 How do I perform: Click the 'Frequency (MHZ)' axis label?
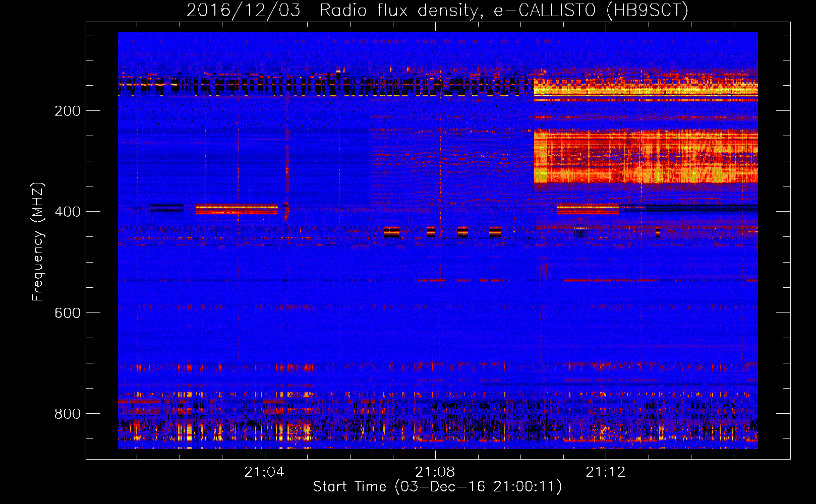pos(38,241)
